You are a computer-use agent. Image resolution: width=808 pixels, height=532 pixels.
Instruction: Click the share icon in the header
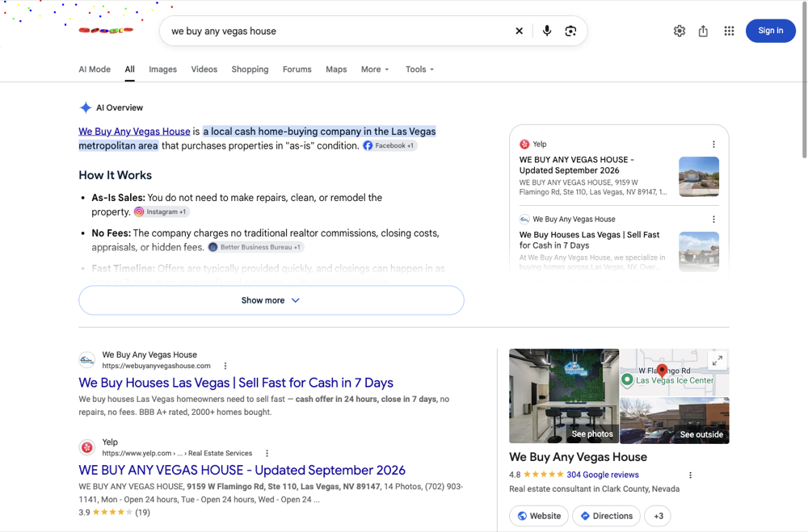[703, 31]
